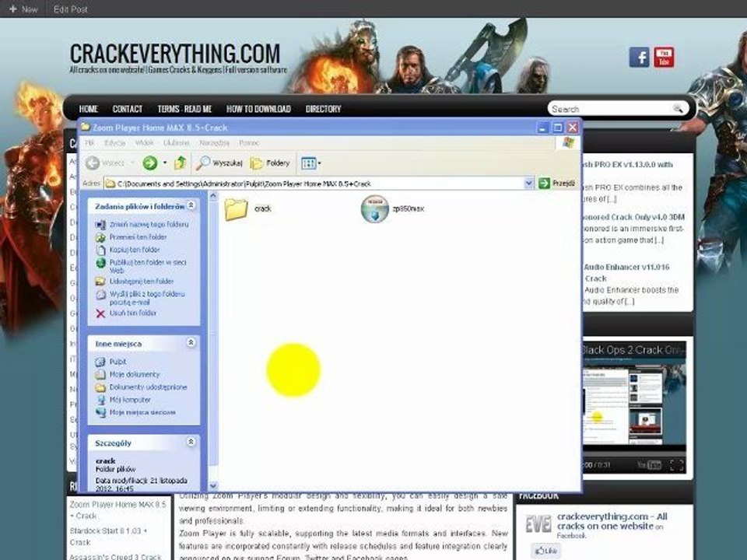Click Przenieś ten folder
Image resolution: width=747 pixels, height=560 pixels.
coord(138,237)
